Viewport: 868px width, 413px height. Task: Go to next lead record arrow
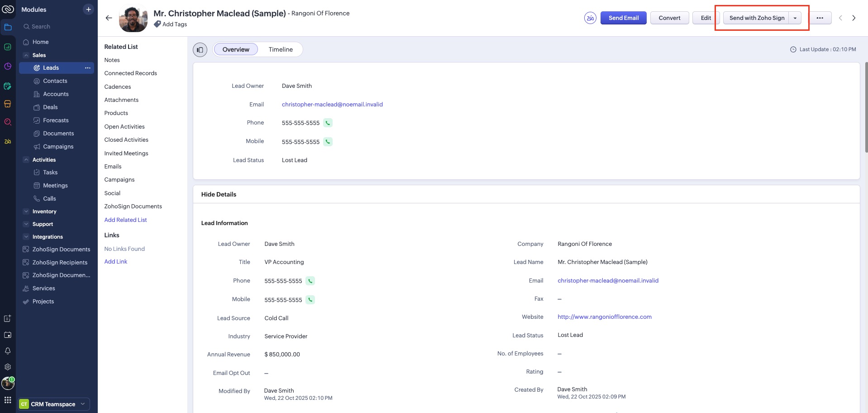(854, 18)
